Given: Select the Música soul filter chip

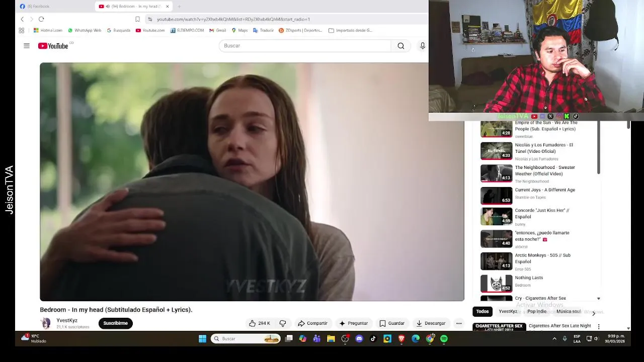Looking at the screenshot, I should pos(569,312).
